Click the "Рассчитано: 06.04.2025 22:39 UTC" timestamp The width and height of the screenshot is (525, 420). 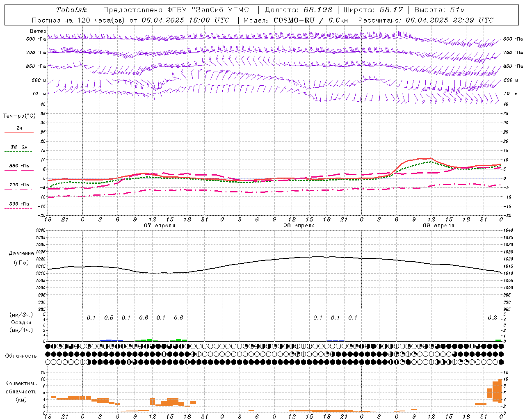coord(426,20)
